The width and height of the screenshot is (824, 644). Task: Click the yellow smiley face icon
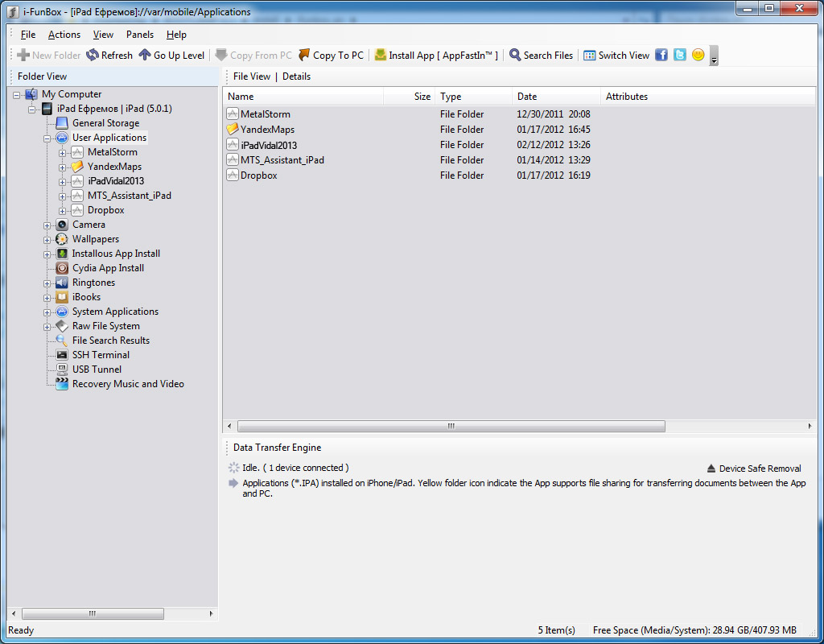[x=698, y=55]
